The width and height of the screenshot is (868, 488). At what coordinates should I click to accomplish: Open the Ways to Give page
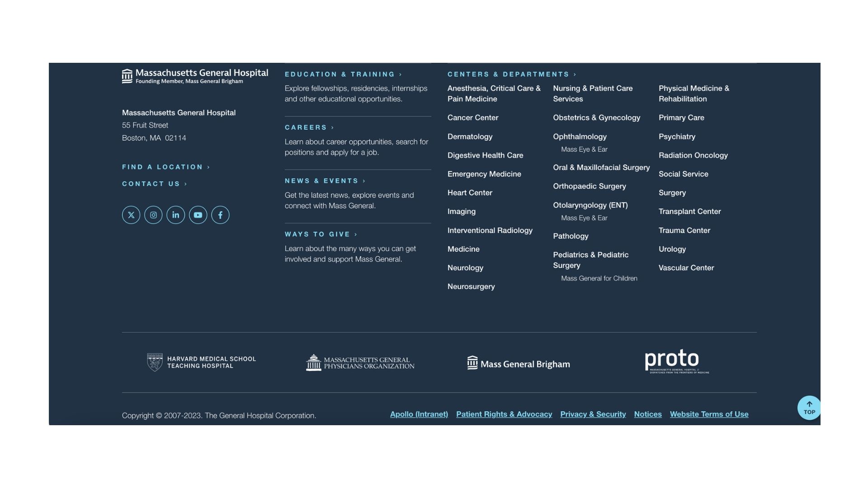coord(319,234)
